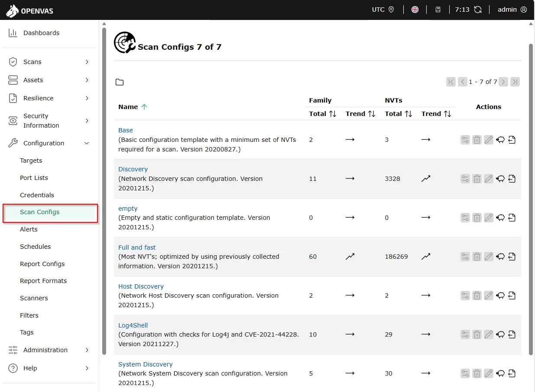This screenshot has width=535, height=392.
Task: Expand the Assets sidebar menu
Action: click(87, 80)
